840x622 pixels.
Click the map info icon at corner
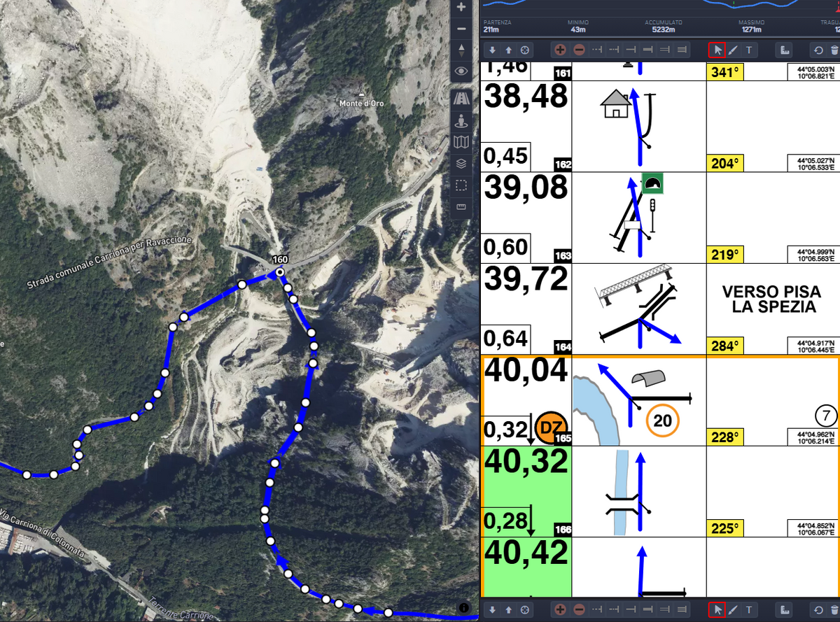464,609
